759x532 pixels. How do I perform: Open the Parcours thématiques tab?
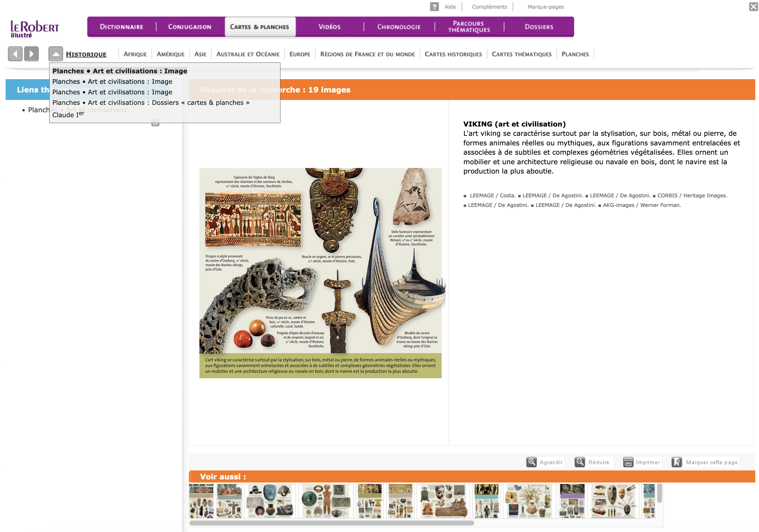469,27
